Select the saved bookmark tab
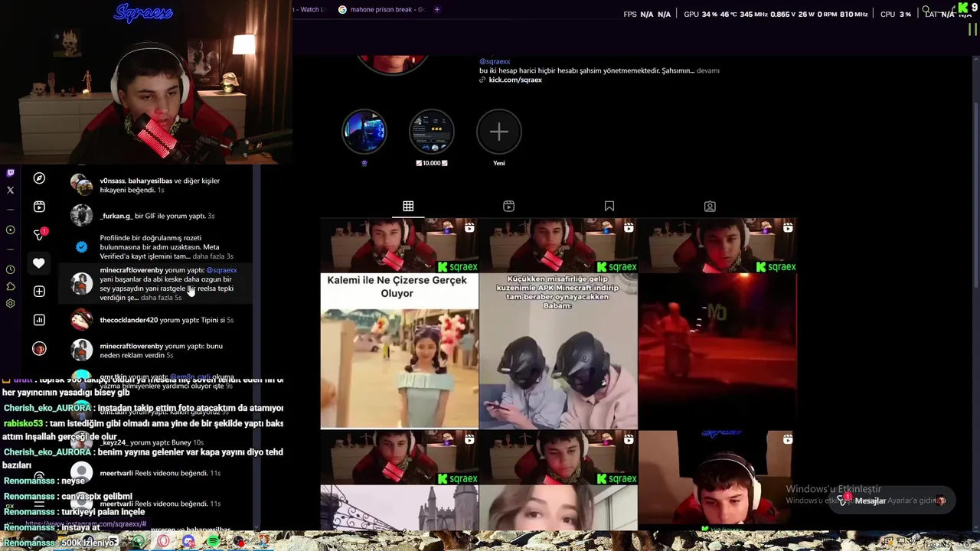 click(609, 207)
